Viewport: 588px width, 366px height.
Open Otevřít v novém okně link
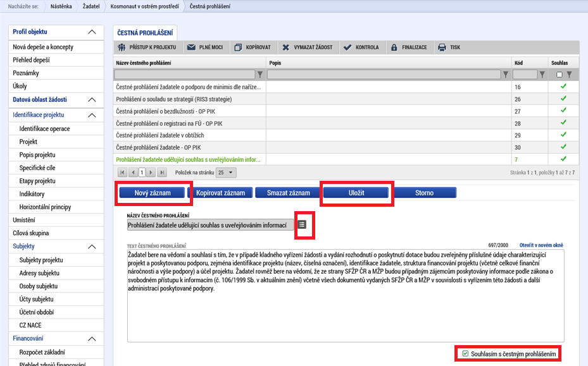(541, 245)
